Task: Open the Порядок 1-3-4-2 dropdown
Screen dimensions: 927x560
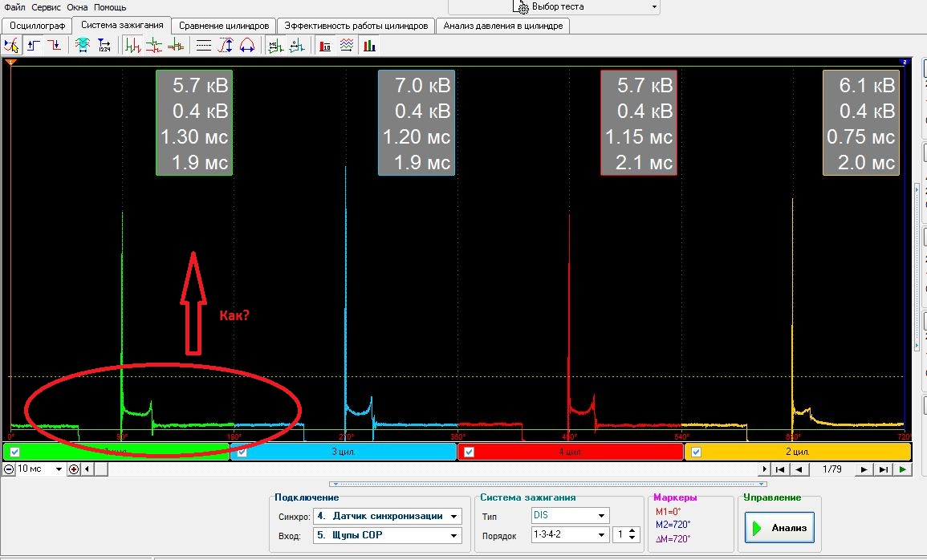Action: [601, 534]
